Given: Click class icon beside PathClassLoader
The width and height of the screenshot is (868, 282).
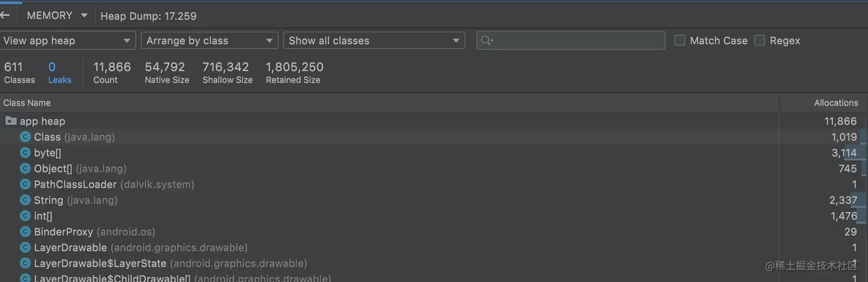Looking at the screenshot, I should point(25,184).
